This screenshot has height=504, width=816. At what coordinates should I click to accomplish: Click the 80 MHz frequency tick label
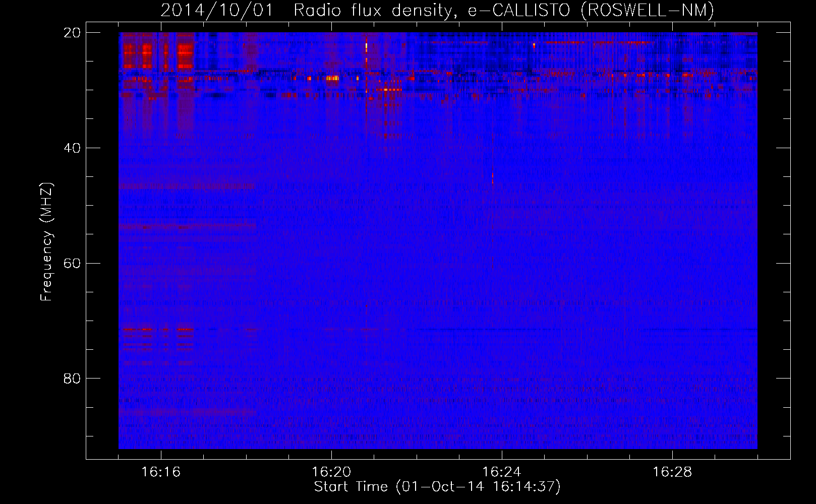click(x=72, y=379)
